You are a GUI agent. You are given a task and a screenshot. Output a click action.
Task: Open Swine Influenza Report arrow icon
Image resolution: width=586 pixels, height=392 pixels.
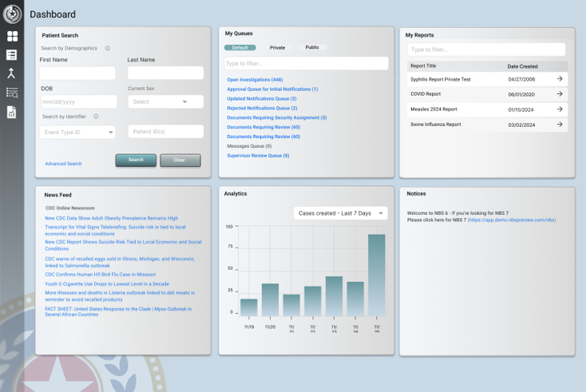560,125
